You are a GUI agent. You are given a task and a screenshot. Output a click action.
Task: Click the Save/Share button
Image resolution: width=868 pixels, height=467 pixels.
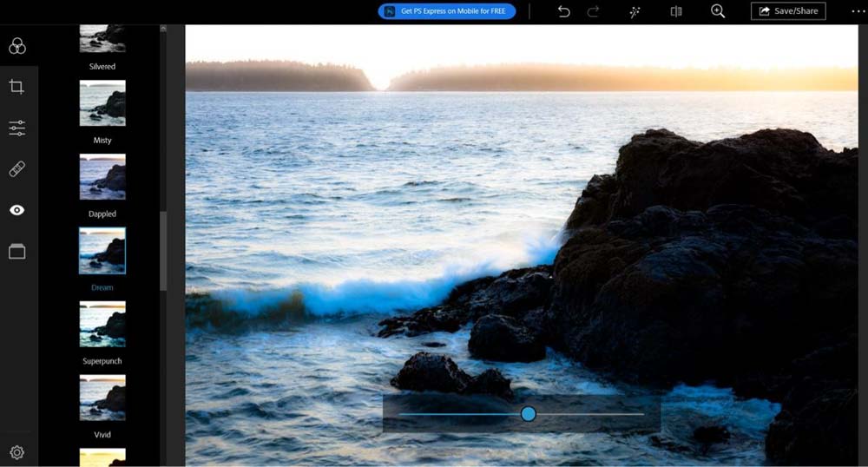click(788, 11)
